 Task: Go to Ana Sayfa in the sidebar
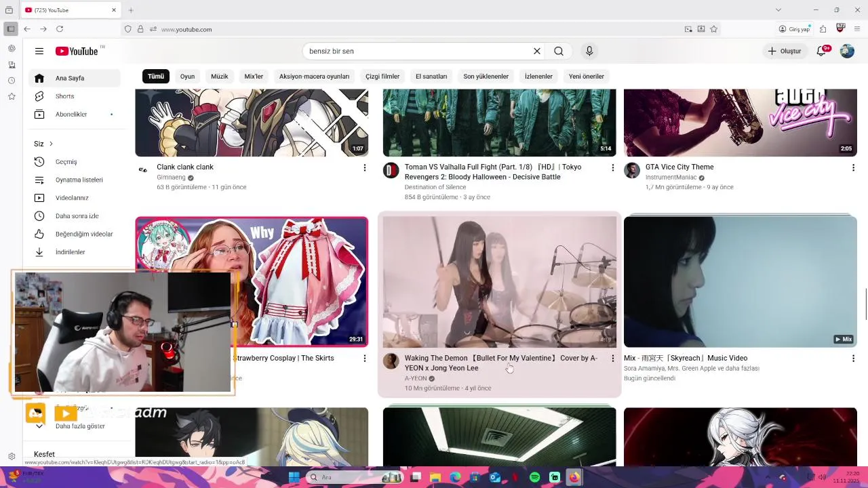75,78
